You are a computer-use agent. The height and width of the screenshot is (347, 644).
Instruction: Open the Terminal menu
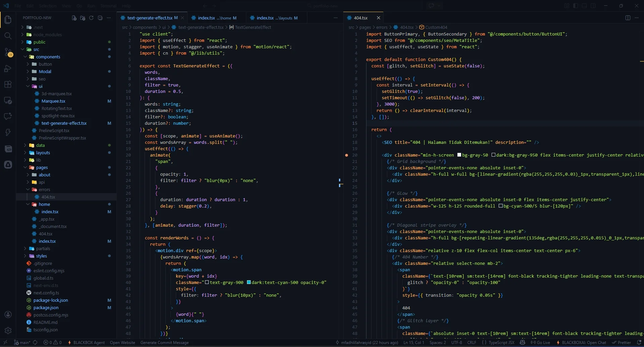[108, 6]
